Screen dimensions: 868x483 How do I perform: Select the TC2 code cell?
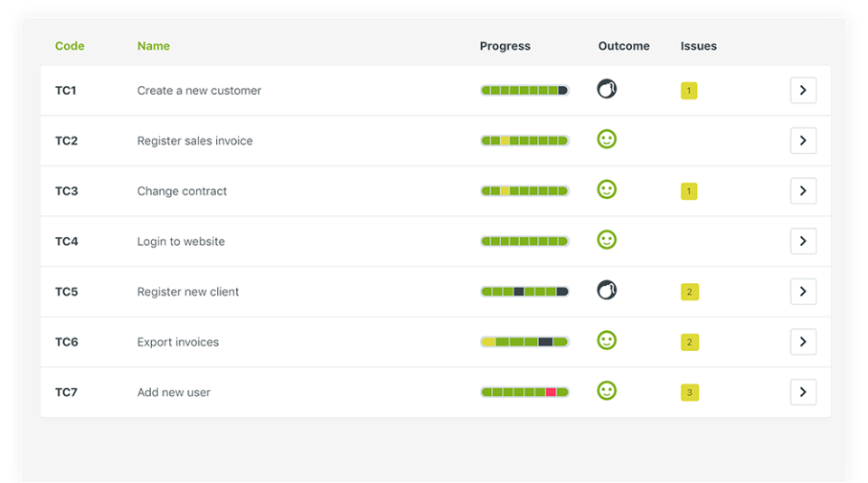click(66, 141)
